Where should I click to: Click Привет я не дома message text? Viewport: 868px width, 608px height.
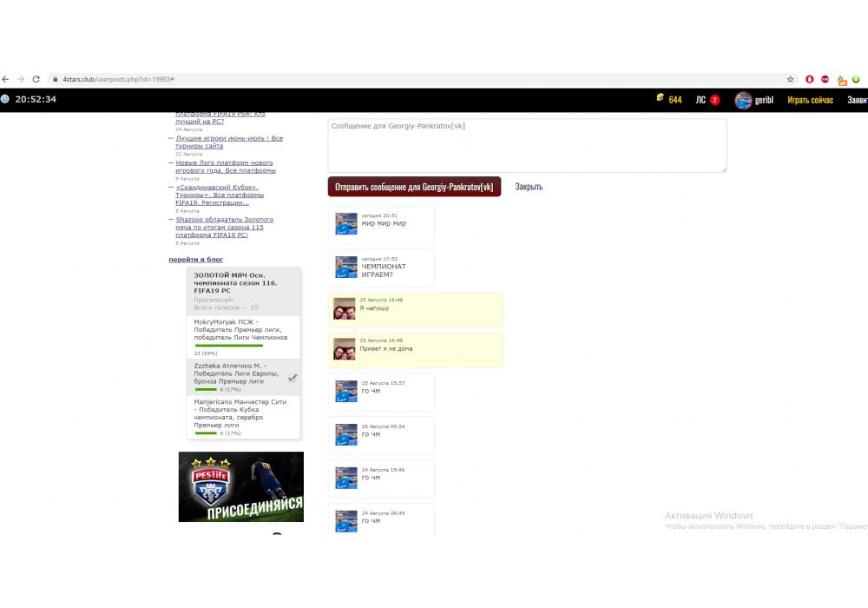point(386,349)
